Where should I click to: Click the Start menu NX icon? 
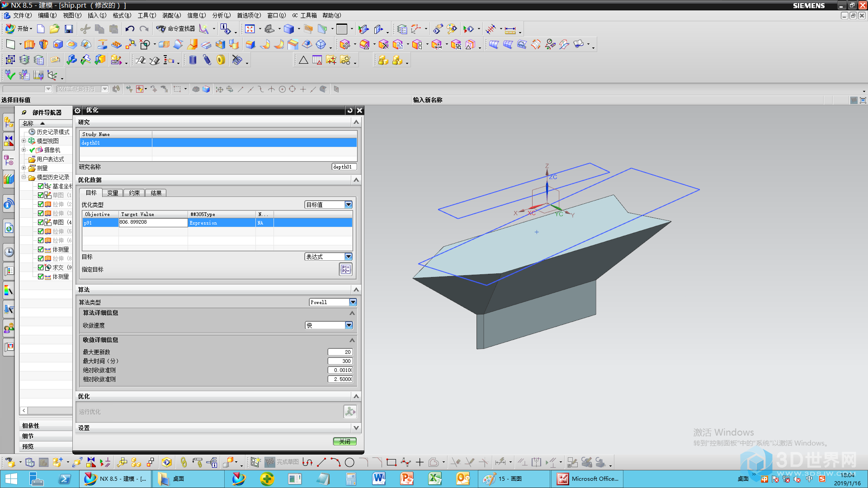tap(10, 29)
